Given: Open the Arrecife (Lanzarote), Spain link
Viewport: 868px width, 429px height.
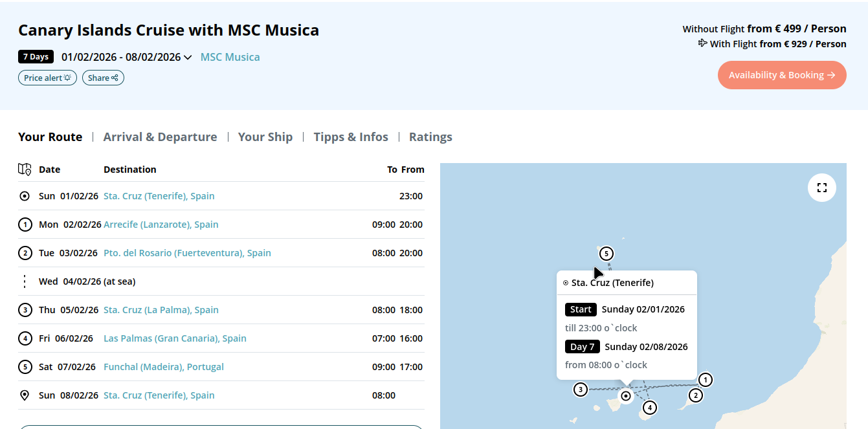Looking at the screenshot, I should pyautogui.click(x=161, y=225).
